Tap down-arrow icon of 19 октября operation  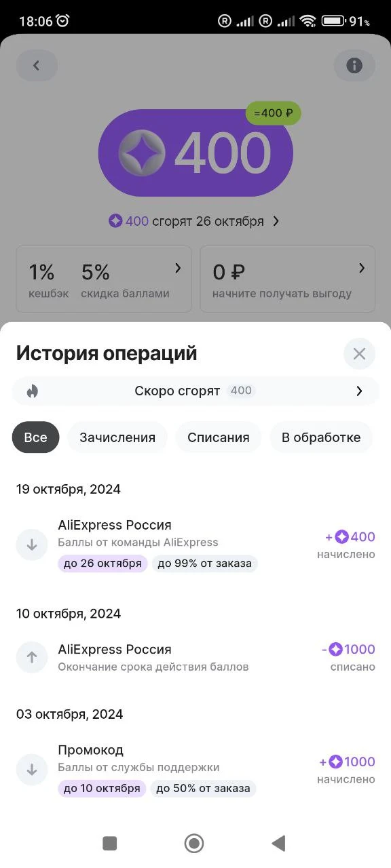point(32,544)
